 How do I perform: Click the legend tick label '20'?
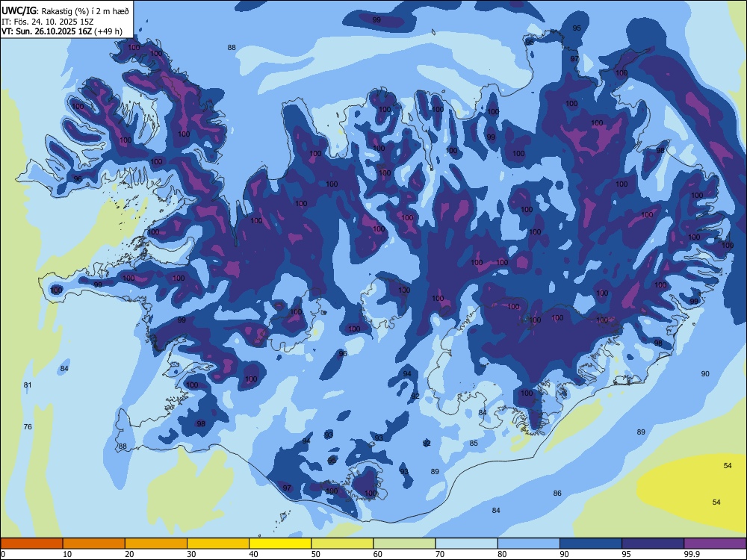pos(129,554)
